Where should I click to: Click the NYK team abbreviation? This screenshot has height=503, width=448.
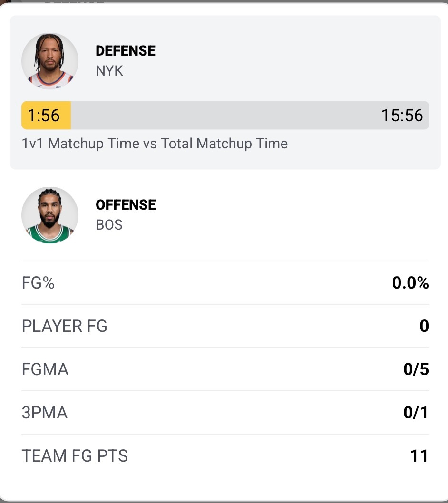pos(109,71)
